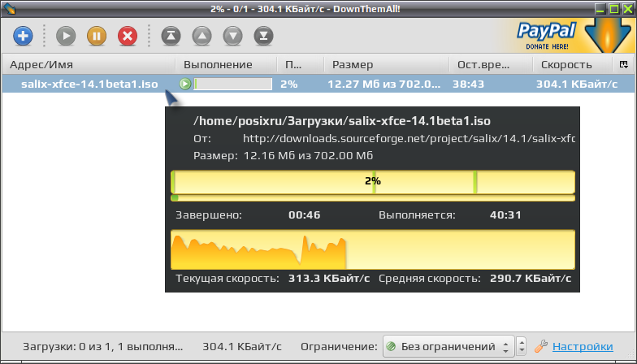Screen dimensions: 637x364
Task: Open the Без ограничений speed limit dropdown
Action: (x=448, y=346)
